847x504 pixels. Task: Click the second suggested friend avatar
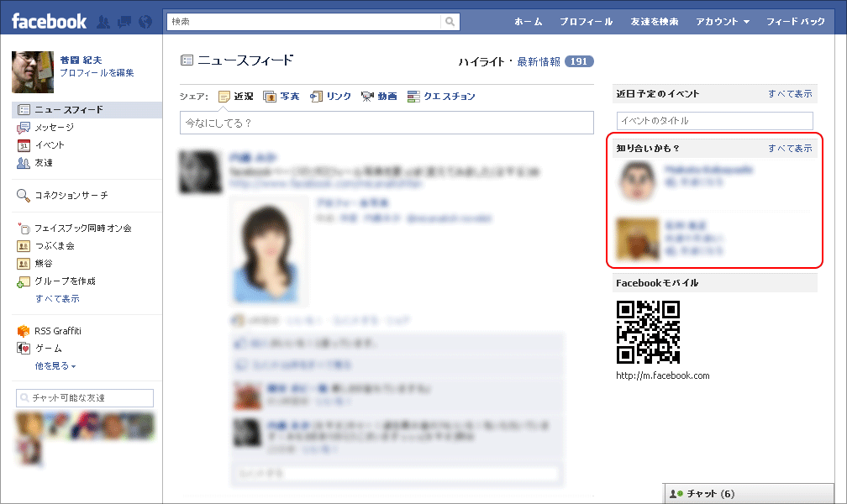[638, 239]
